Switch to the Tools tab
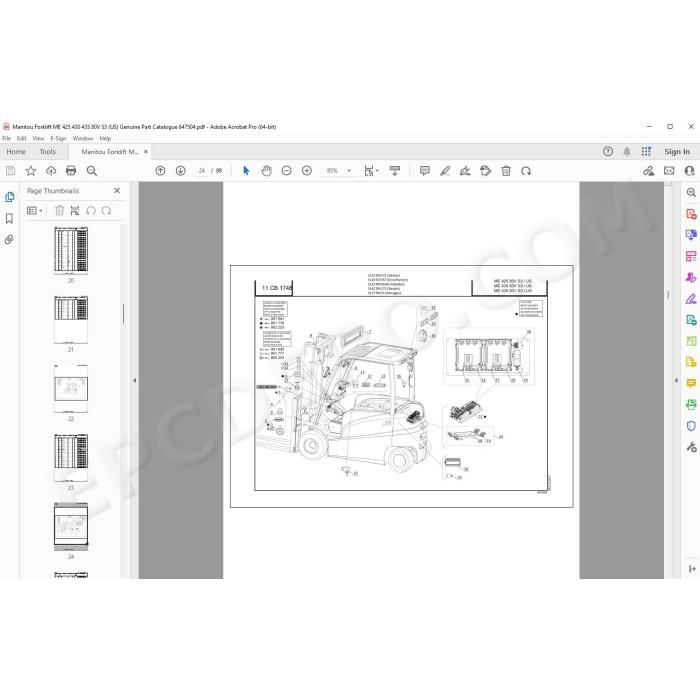Image resolution: width=700 pixels, height=700 pixels. (47, 151)
